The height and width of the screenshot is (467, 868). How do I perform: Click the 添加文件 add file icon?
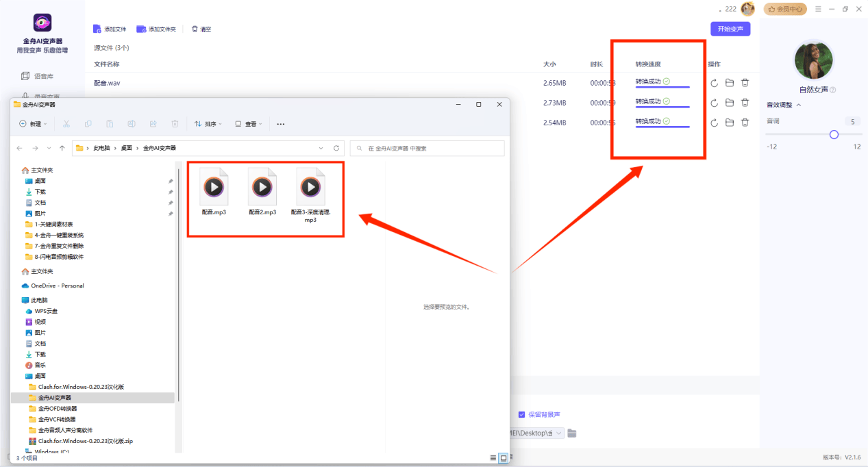[97, 29]
